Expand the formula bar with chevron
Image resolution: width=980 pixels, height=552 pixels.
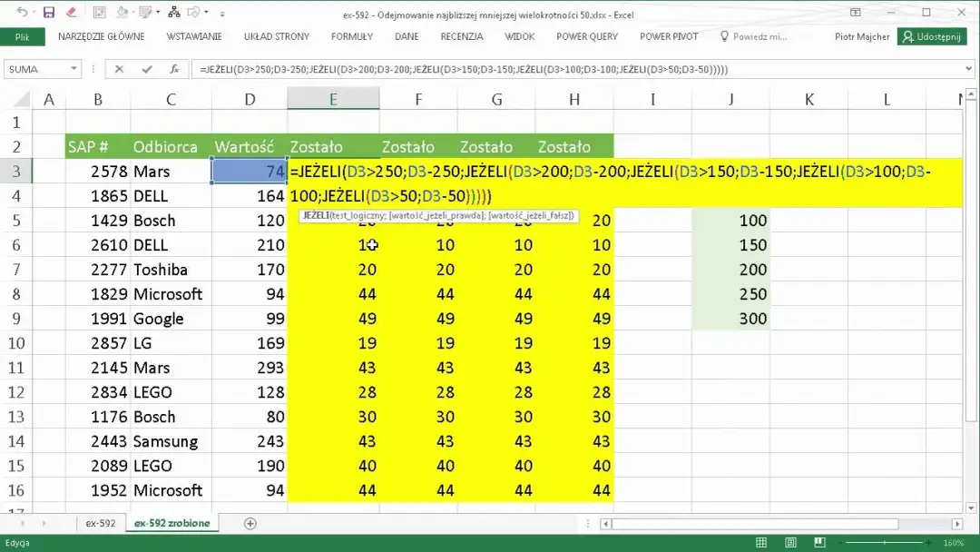[x=968, y=69]
